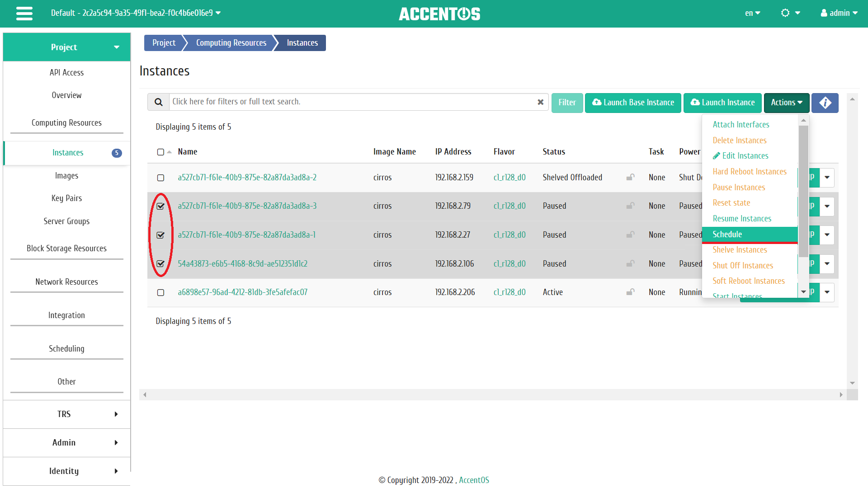Image resolution: width=868 pixels, height=488 pixels.
Task: Click lock icon in the Active instance row
Action: pyautogui.click(x=630, y=292)
